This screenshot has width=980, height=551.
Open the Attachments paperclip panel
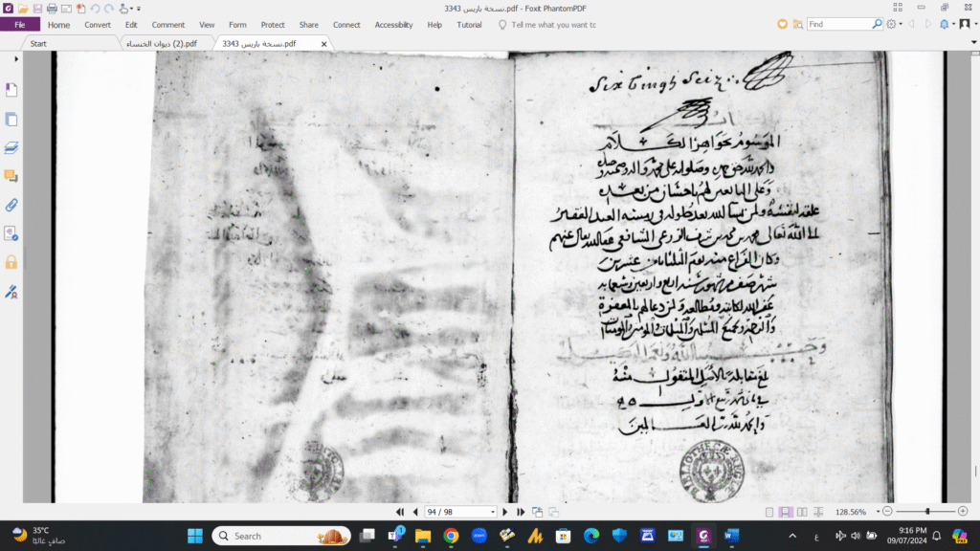[x=11, y=205]
